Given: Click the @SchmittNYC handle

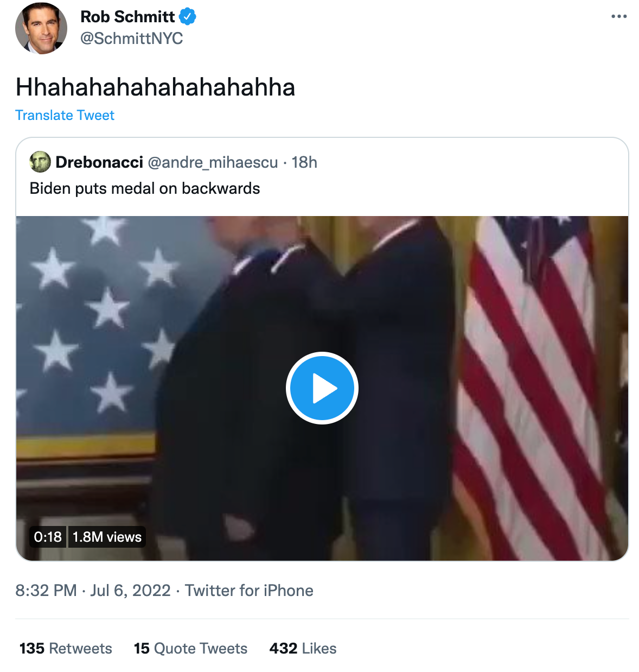Looking at the screenshot, I should [x=131, y=39].
